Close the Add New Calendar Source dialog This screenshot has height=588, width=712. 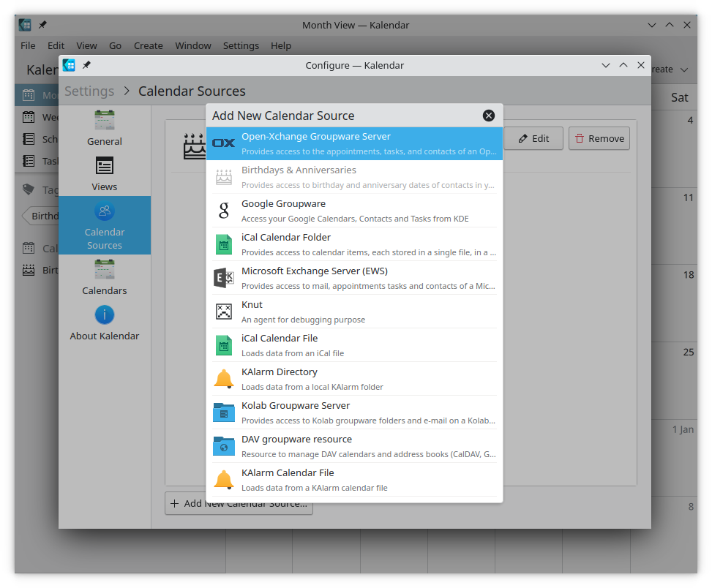tap(489, 116)
